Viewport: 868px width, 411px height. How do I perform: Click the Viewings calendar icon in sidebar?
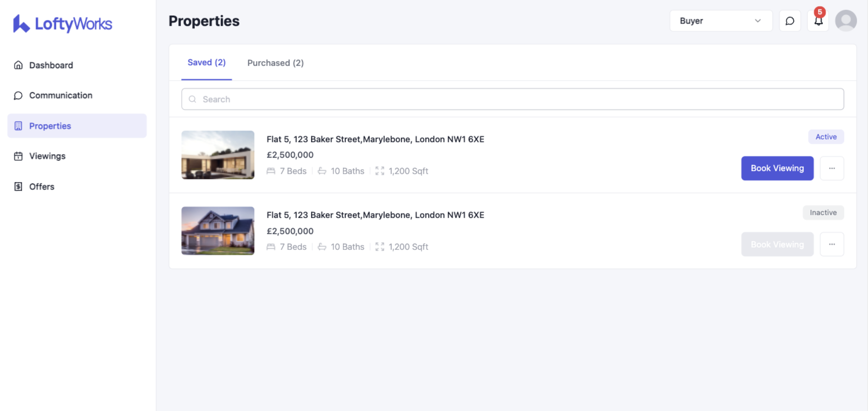click(18, 156)
